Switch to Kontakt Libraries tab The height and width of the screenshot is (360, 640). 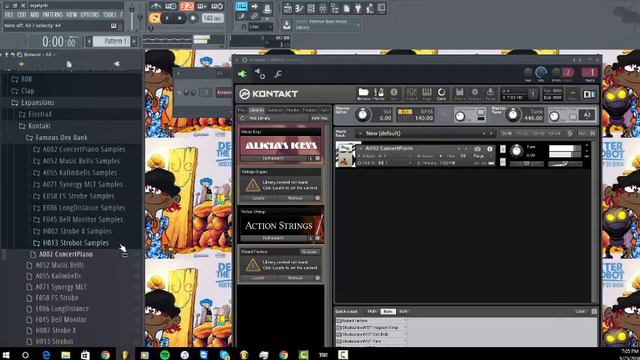[x=256, y=110]
